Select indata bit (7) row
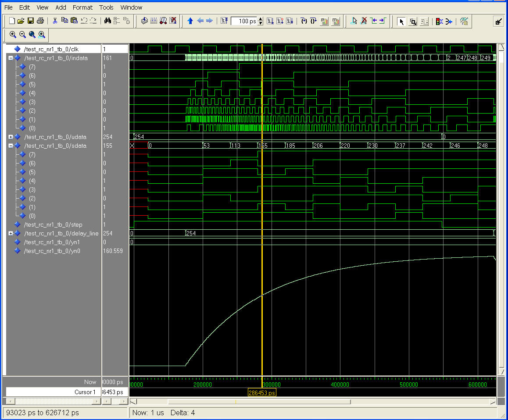Screen dimensions: 508x420 pos(32,67)
